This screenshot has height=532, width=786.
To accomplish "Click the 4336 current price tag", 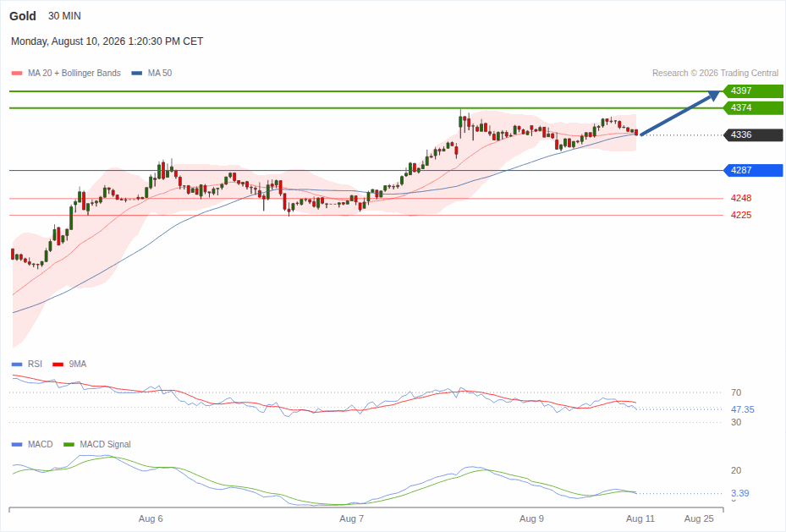I will (x=753, y=134).
